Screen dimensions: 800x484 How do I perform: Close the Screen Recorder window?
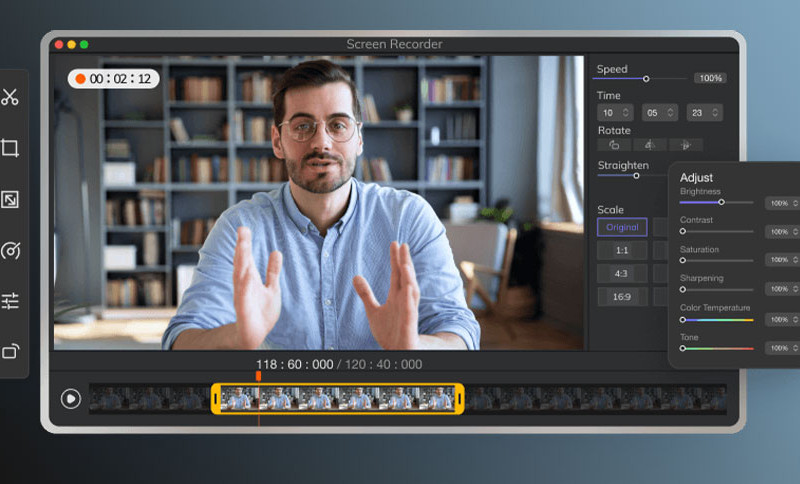point(59,45)
